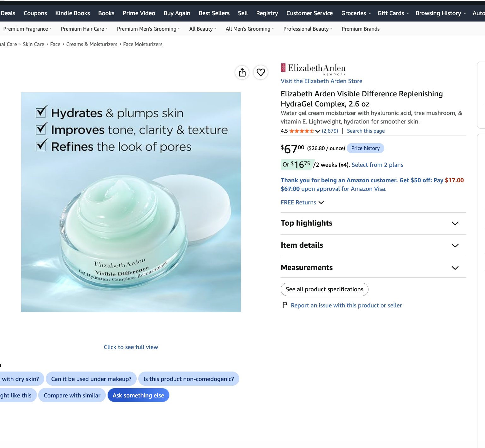Click Compare with similar chip
The width and height of the screenshot is (485, 448).
coord(72,395)
